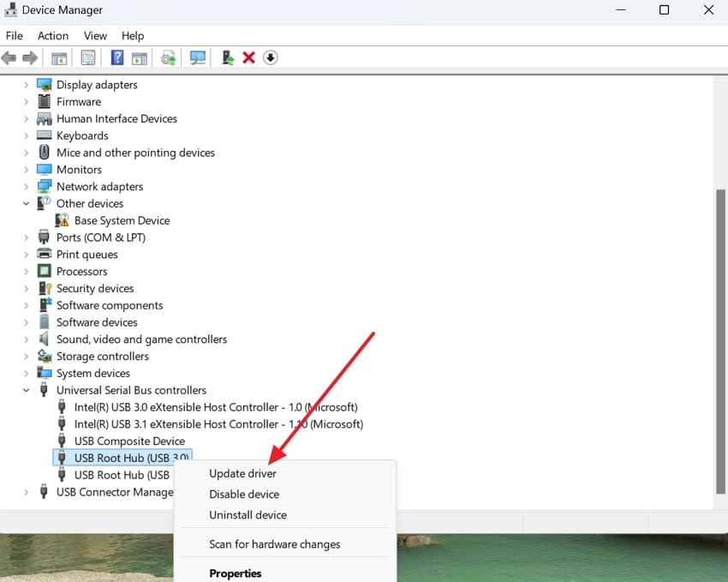This screenshot has width=728, height=582.
Task: Select Print queues label
Action: tap(87, 254)
